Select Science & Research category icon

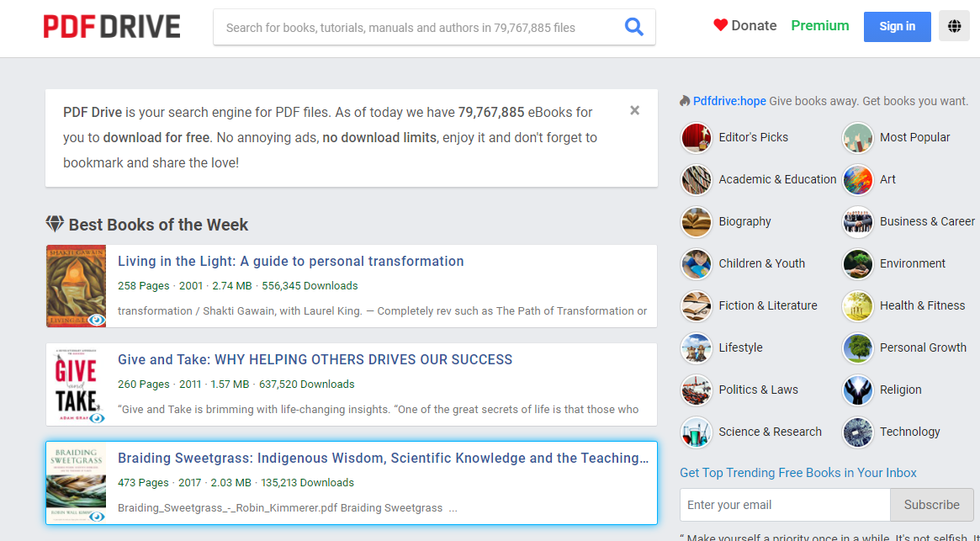697,432
